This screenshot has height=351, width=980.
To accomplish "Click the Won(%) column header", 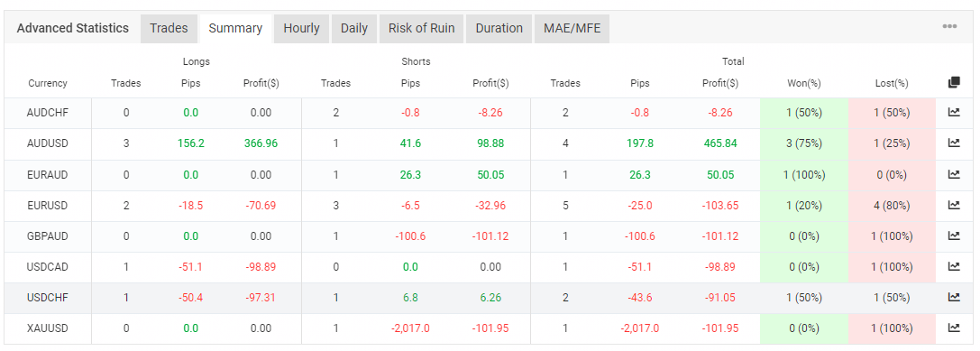I will coord(804,83).
